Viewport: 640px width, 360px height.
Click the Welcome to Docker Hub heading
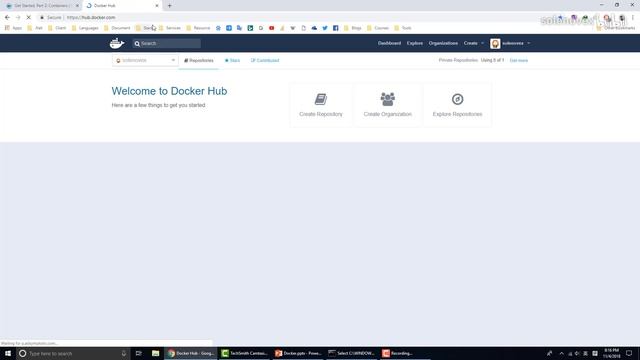click(x=169, y=91)
